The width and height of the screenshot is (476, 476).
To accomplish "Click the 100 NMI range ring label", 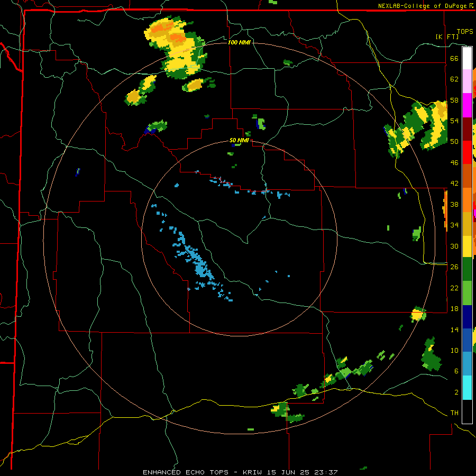I will click(239, 42).
